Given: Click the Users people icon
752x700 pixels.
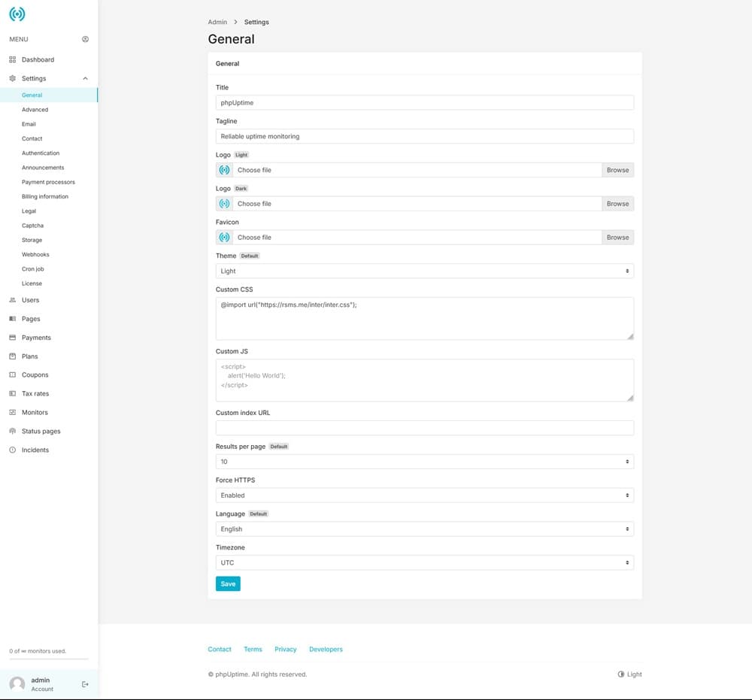Looking at the screenshot, I should (x=13, y=300).
